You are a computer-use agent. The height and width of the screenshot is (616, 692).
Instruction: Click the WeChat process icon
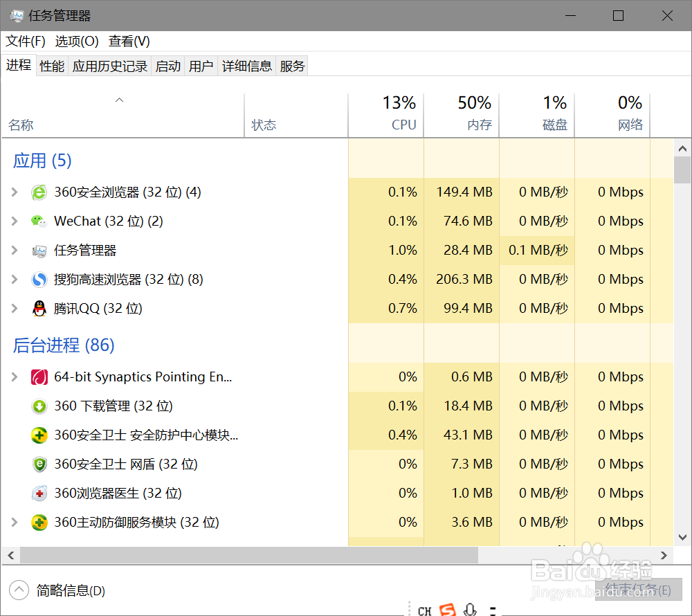click(x=39, y=221)
